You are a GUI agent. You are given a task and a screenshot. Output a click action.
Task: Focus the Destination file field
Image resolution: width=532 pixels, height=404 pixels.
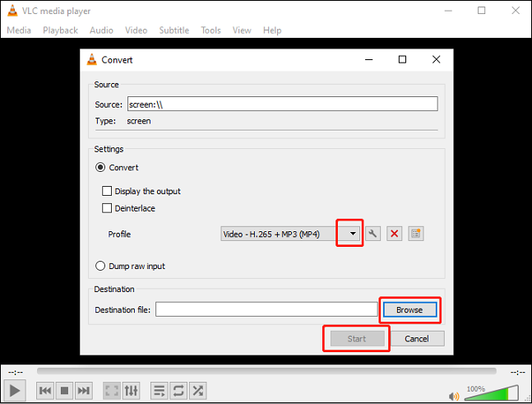pos(266,309)
